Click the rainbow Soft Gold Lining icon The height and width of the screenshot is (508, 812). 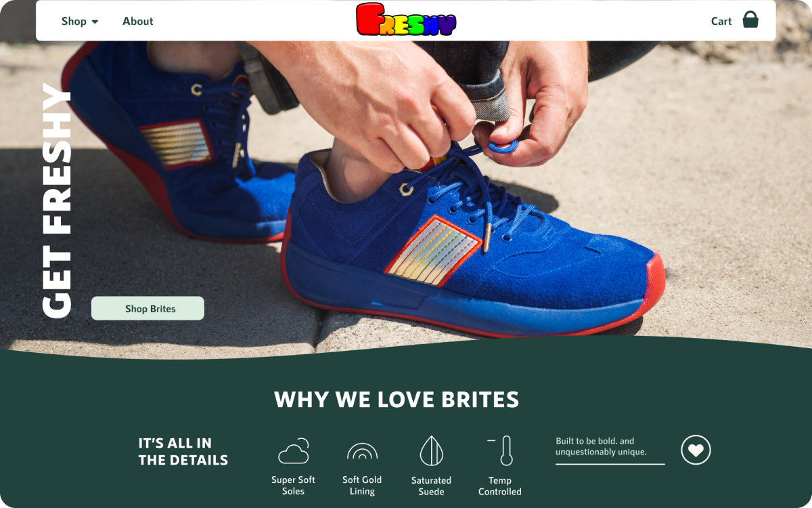tap(362, 452)
